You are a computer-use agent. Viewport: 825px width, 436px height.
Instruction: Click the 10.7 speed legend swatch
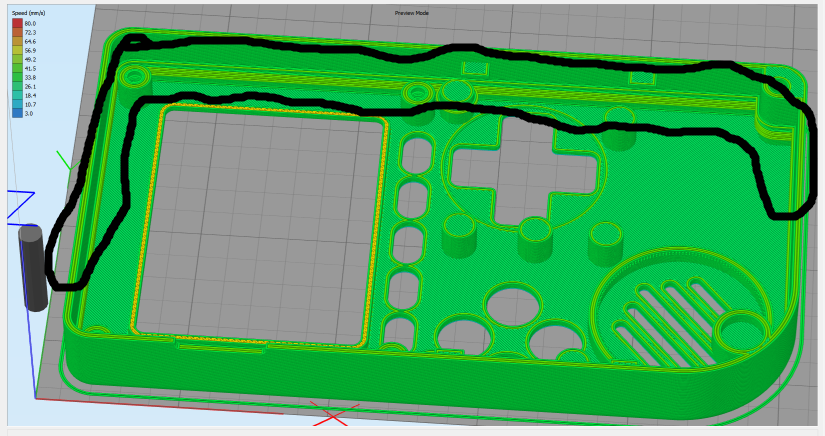click(17, 104)
